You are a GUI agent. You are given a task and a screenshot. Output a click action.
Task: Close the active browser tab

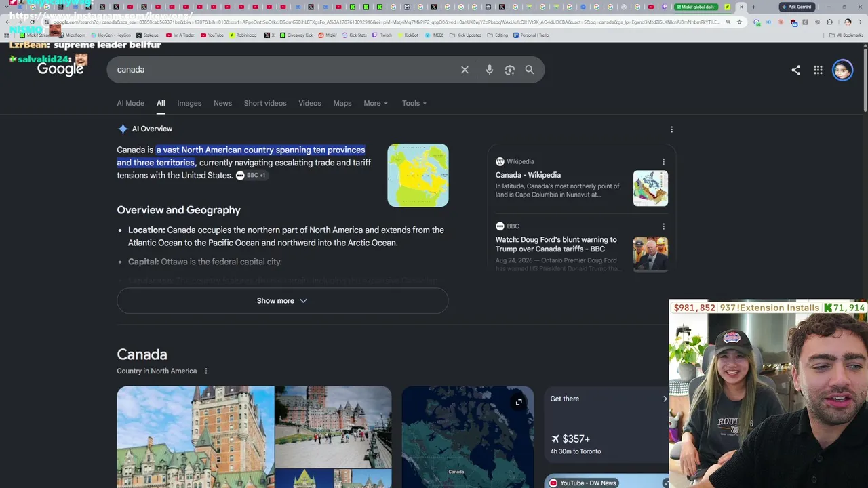click(x=741, y=7)
